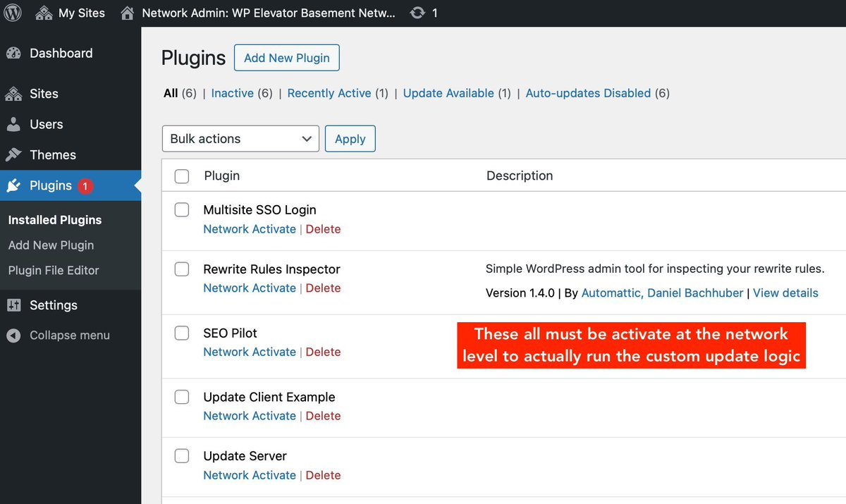Click the Plugins plug icon in sidebar
Screen dimensions: 846x504
(x=13, y=185)
